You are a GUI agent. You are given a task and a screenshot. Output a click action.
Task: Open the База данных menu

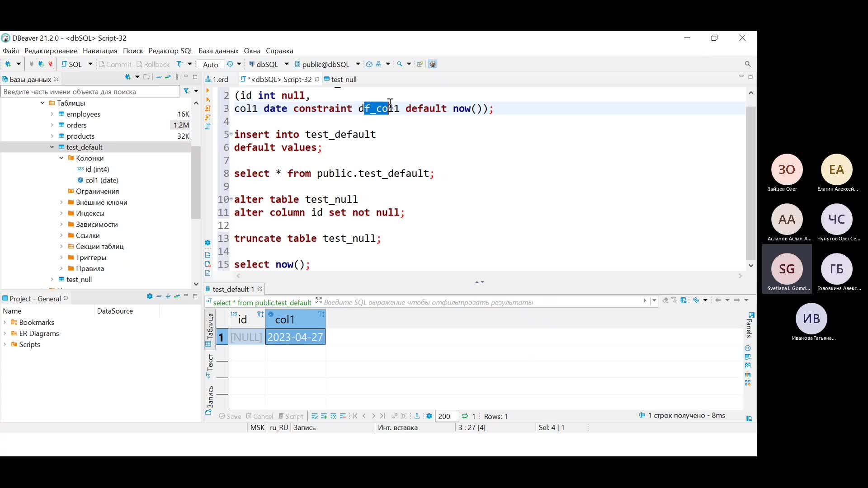218,51
